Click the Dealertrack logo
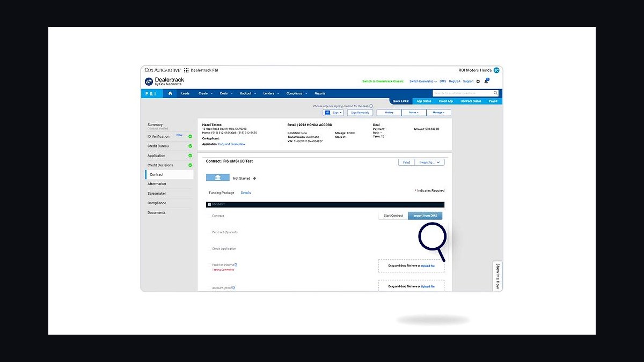Viewport: 644px width, 362px height. point(164,82)
